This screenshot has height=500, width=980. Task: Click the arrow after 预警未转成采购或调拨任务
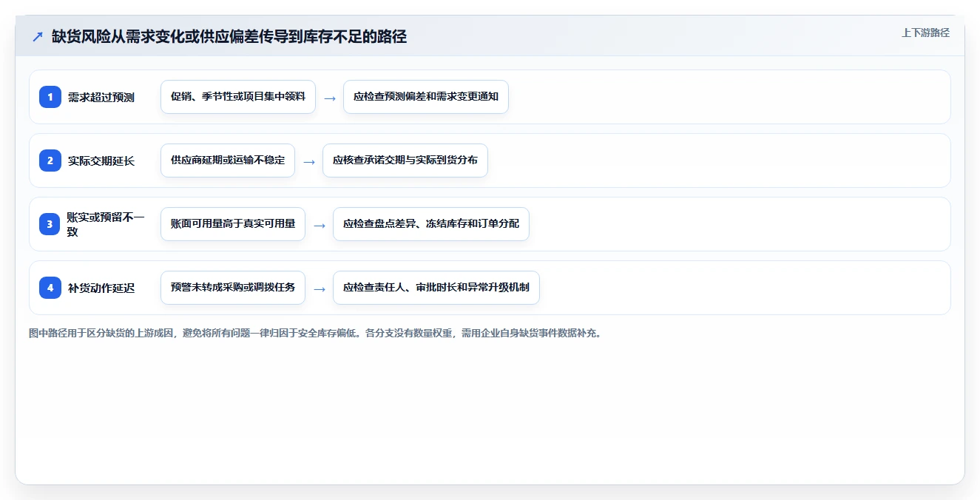320,288
